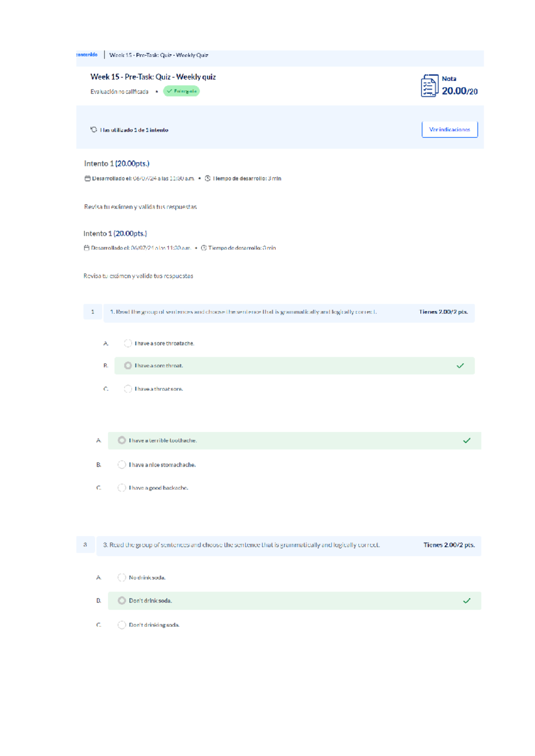Screen dimensions: 535x756
Task: Click the checkmark beside 'Don't drink soda'
Action: pos(467,600)
